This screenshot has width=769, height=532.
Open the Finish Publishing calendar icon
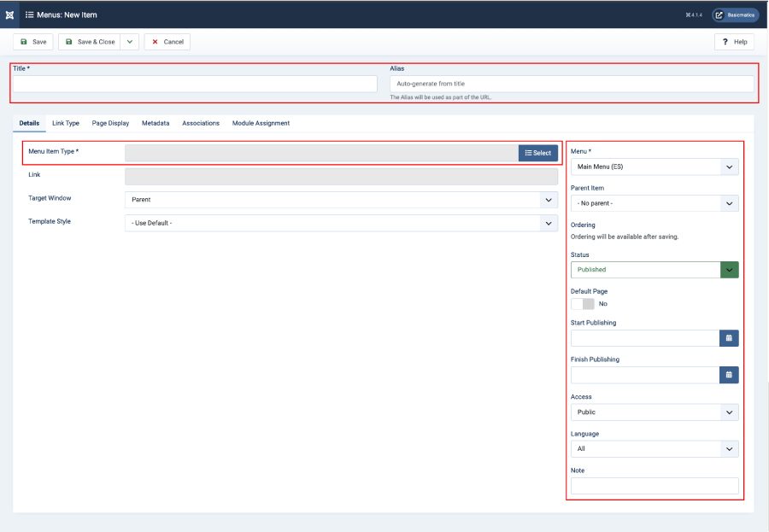(730, 375)
